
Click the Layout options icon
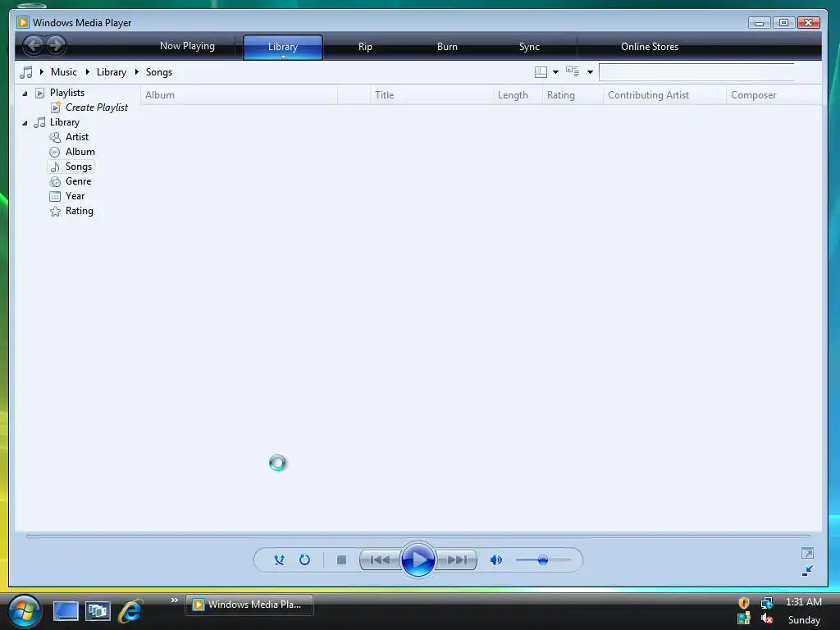541,72
